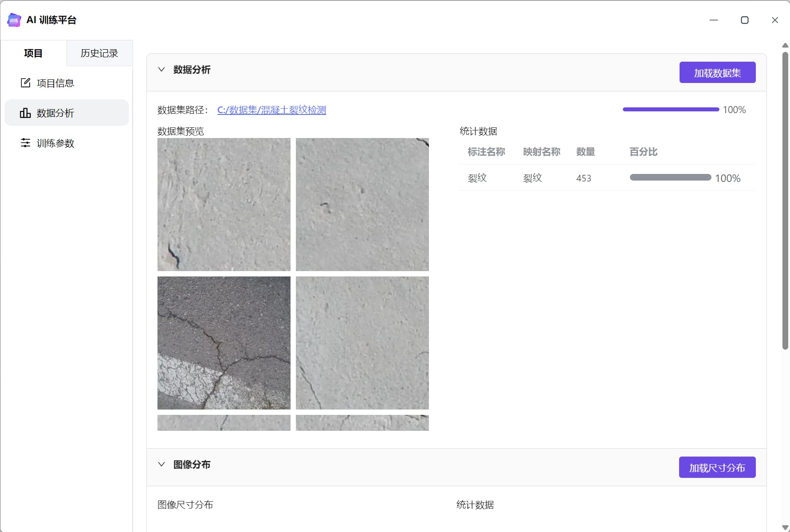790x532 pixels.
Task: Close the AI 训练平台 window
Action: [x=775, y=20]
